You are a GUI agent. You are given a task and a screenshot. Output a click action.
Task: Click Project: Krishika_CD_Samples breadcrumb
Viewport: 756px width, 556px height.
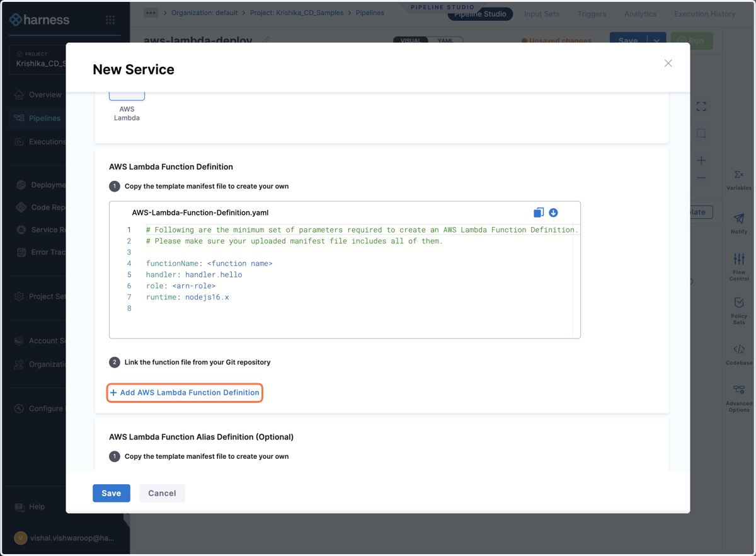click(297, 13)
